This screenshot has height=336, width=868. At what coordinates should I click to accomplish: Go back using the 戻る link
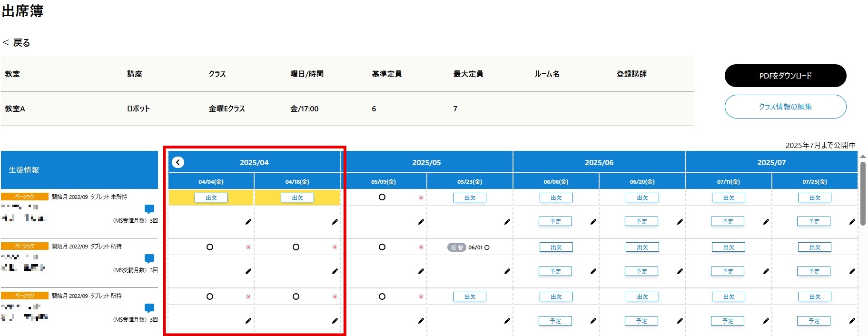pos(17,43)
